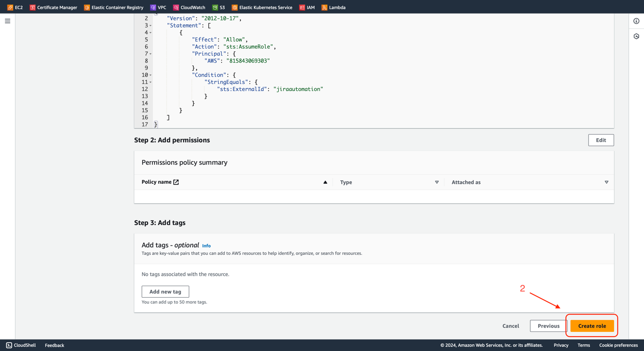Open the Elastic Container Registry shortcut icon
Screen dimensions: 644x351
coord(87,7)
